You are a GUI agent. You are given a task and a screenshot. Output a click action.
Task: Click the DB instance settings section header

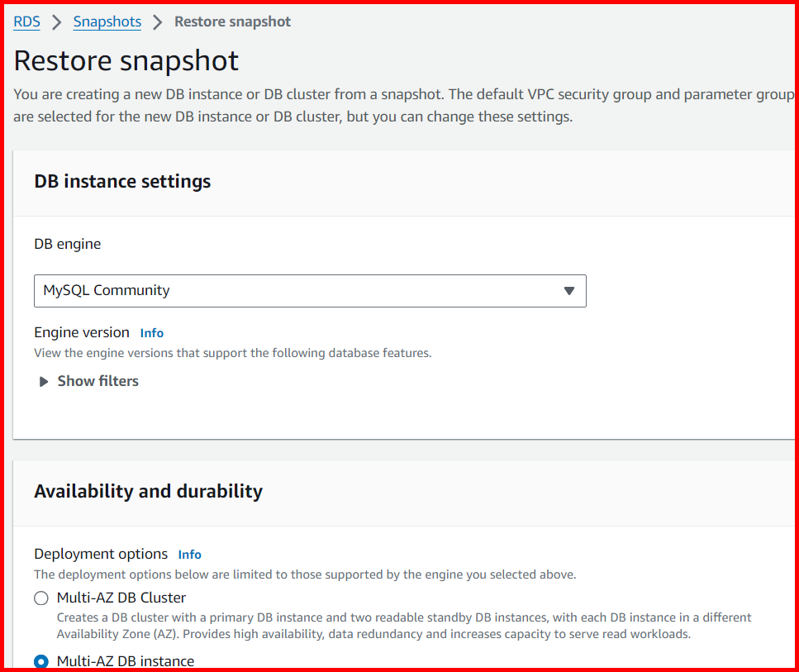122,181
